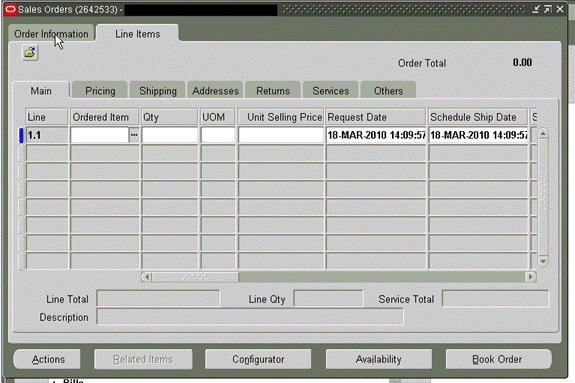575x383 pixels.
Task: Click the vertical scrollbar up arrow
Action: (x=543, y=134)
